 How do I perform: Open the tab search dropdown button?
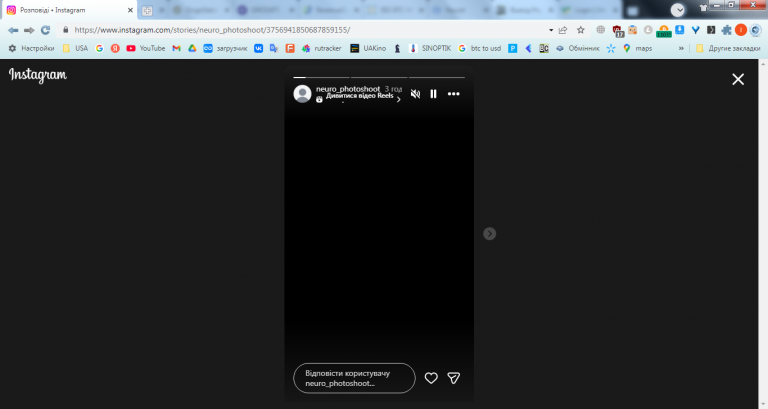click(677, 10)
